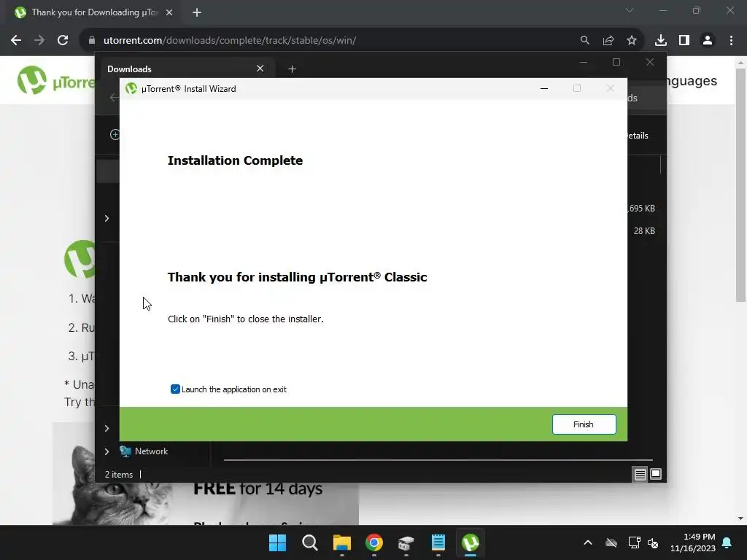Select Network in File Explorer sidebar
The image size is (747, 560).
point(151,451)
